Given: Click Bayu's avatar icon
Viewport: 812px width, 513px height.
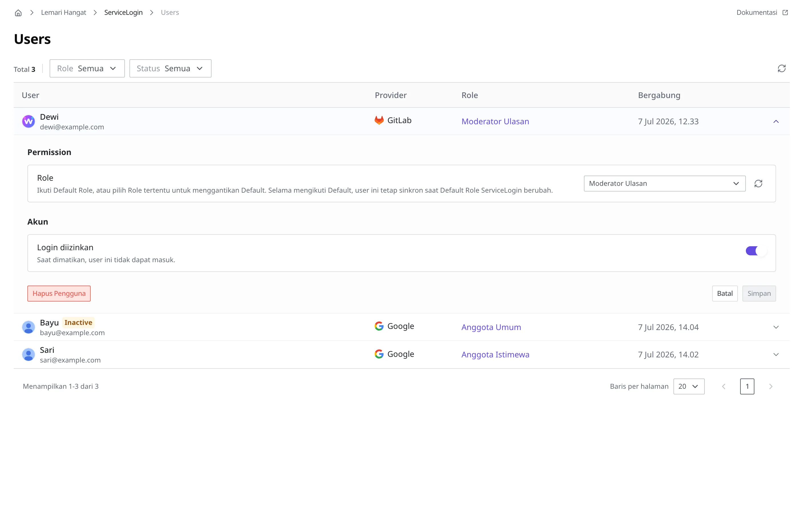Looking at the screenshot, I should (28, 327).
